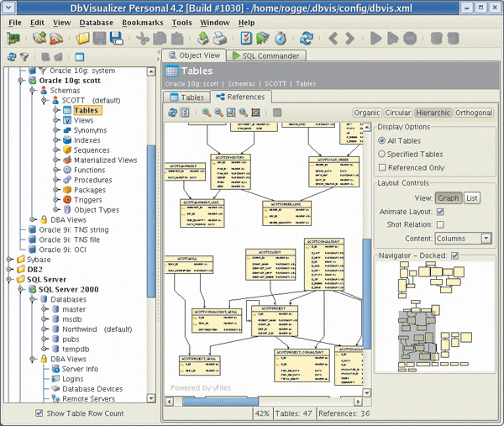Apply the Hierarchic layout
The image size is (504, 426).
(433, 113)
